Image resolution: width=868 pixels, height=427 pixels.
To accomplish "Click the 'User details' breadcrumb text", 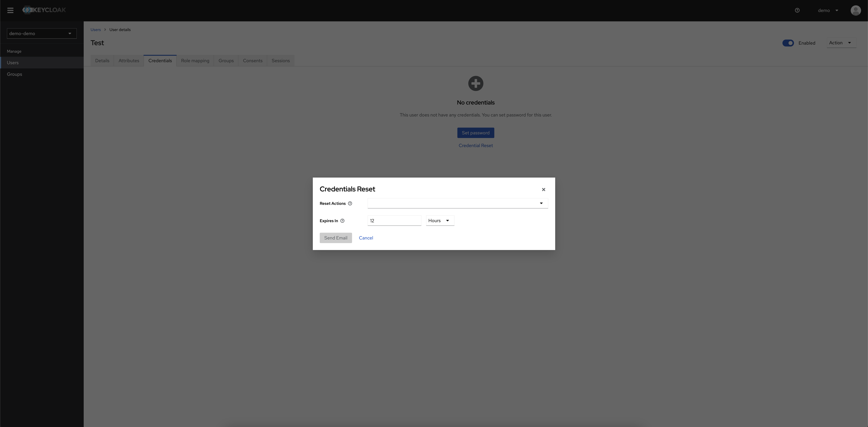I will (120, 30).
